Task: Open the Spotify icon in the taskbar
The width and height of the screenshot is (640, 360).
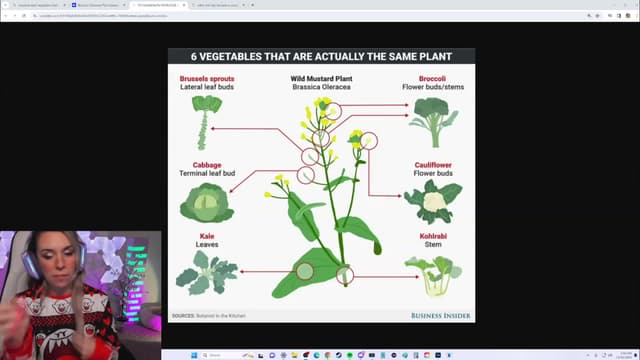Action: (350, 355)
